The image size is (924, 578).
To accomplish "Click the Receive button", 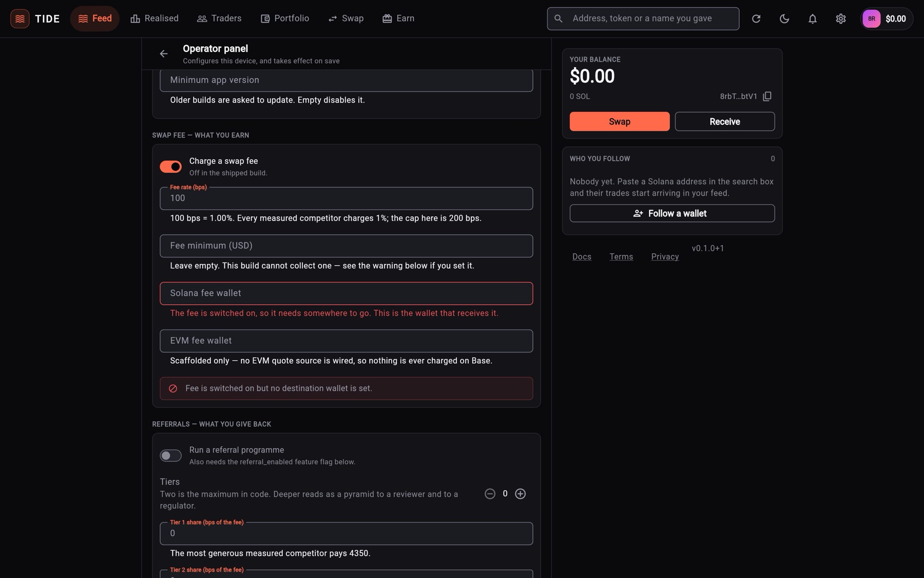I will (725, 121).
